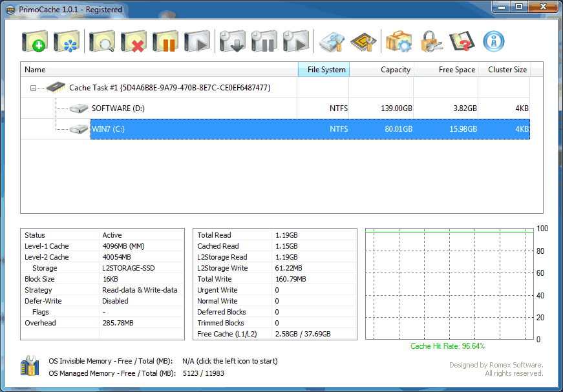563x392 pixels.
Task: Click the resume cache task play icon
Action: click(x=197, y=41)
